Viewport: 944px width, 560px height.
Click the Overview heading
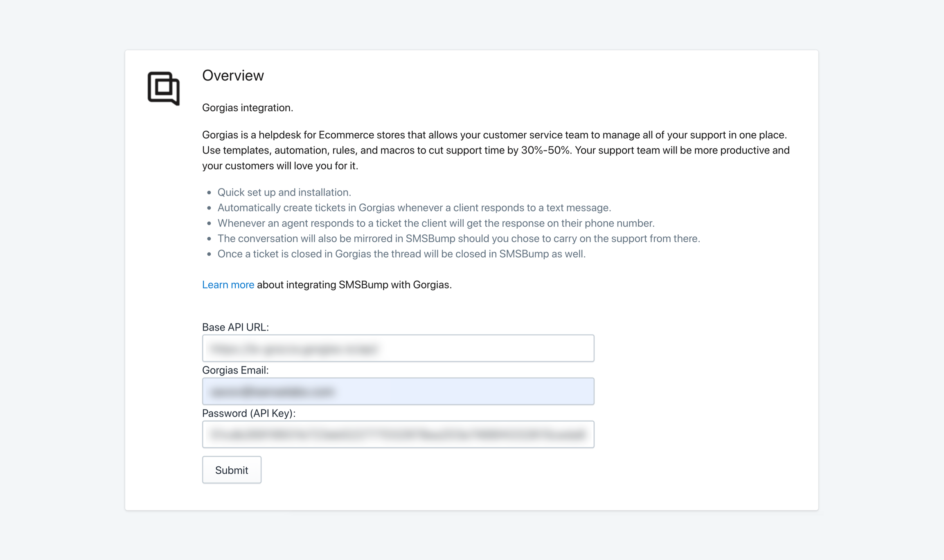(233, 75)
